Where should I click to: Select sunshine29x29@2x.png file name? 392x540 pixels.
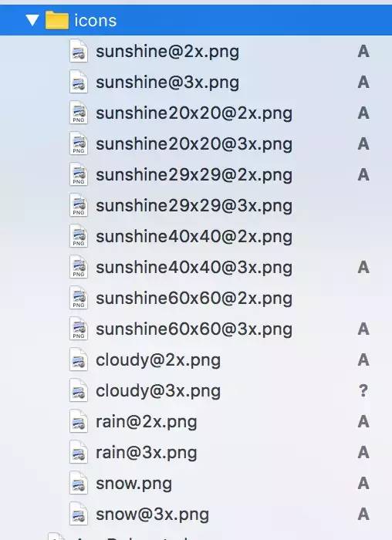[194, 176]
